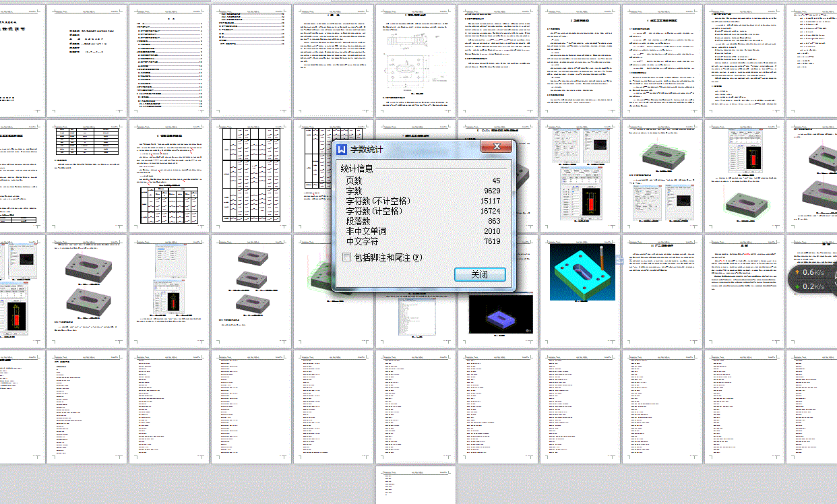Click the page count value 45

495,181
